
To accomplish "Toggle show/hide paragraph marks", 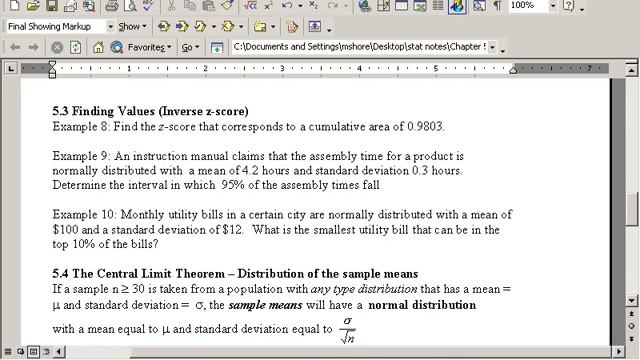I will pos(497,5).
